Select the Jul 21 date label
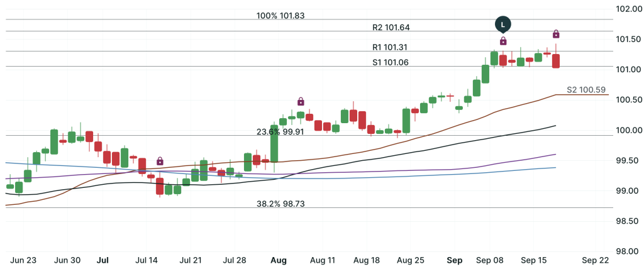Viewport: 644px width, 274px height. coord(191,260)
